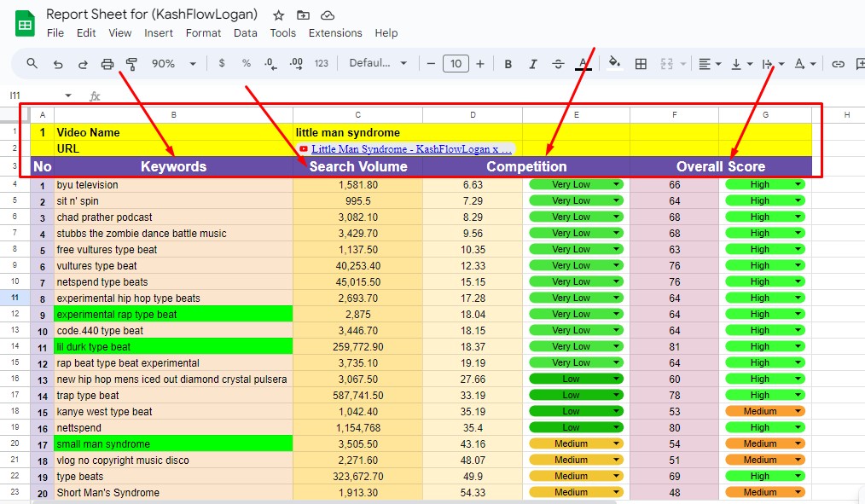
Task: Select column B header
Action: 173,114
